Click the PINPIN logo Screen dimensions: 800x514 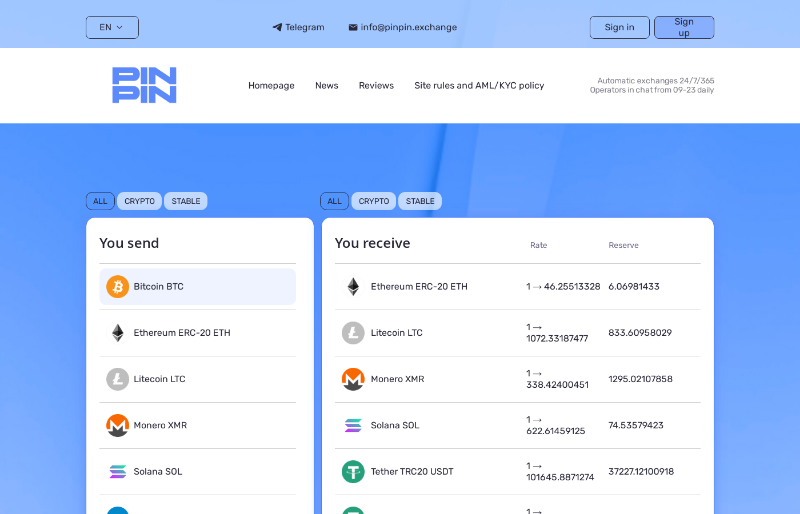pyautogui.click(x=144, y=85)
